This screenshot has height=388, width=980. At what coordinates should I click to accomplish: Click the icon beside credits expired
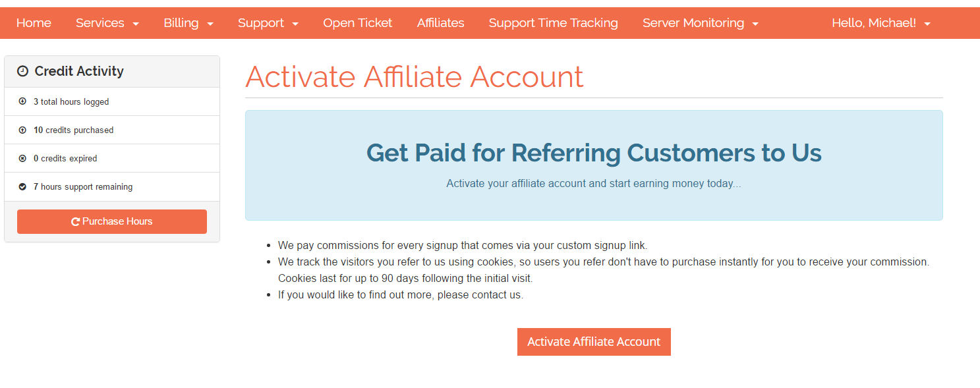[x=22, y=158]
